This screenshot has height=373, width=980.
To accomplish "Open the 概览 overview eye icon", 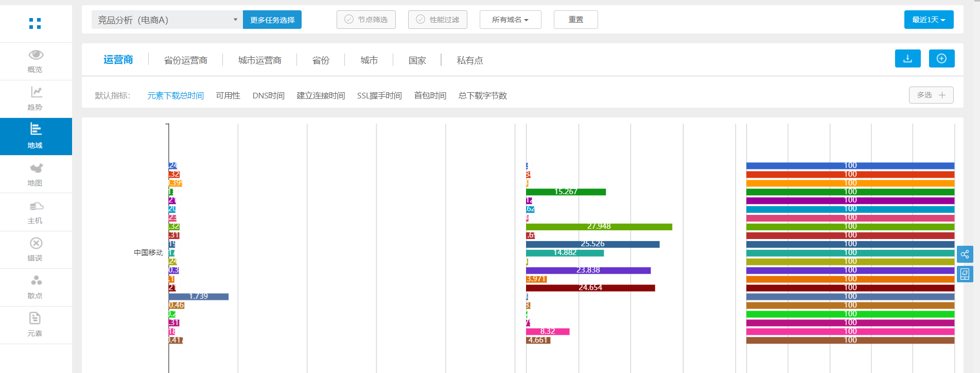I will (36, 55).
